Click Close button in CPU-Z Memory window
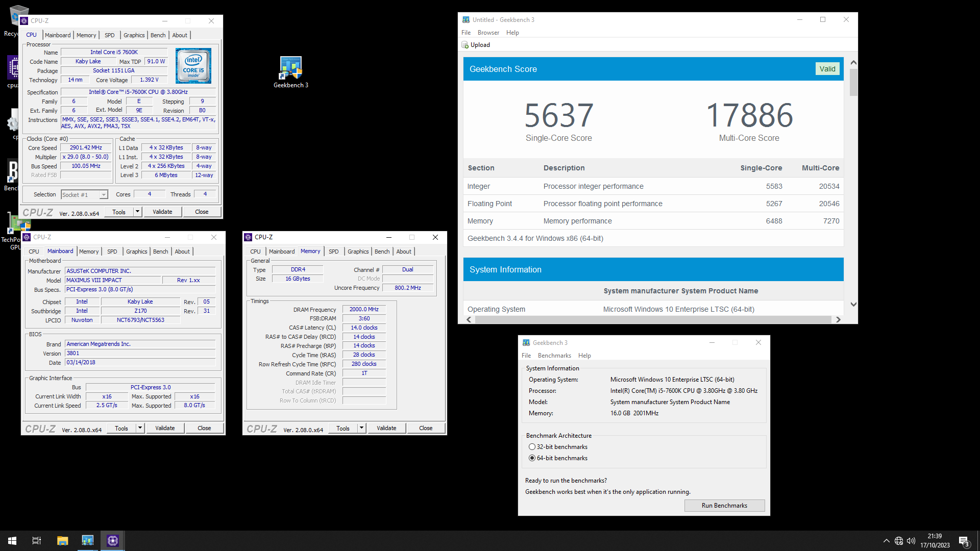Screen dimensions: 980x551 (426, 428)
